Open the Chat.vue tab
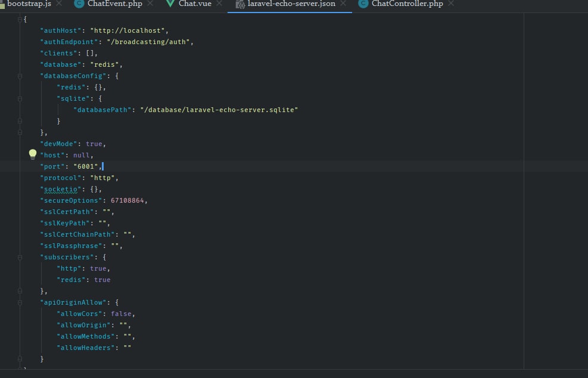Image resolution: width=588 pixels, height=378 pixels. coord(195,4)
